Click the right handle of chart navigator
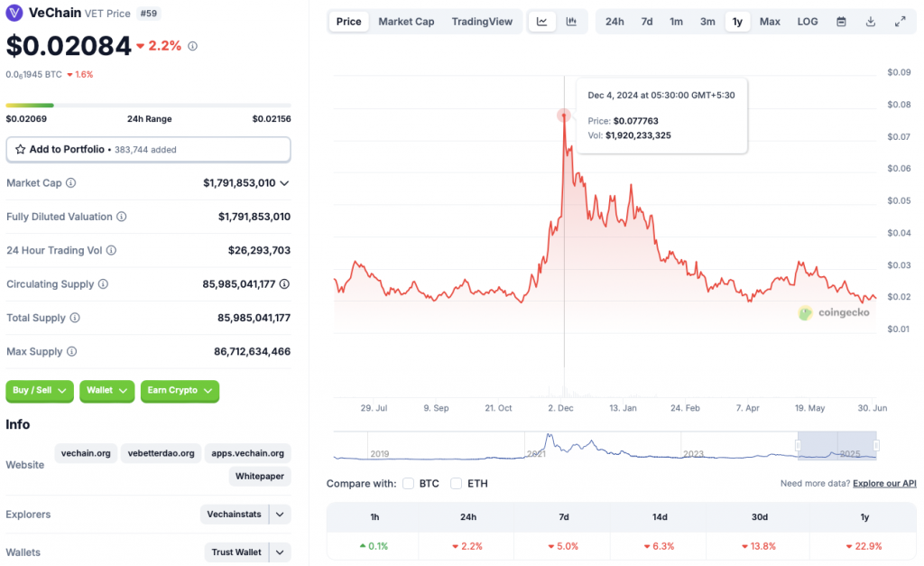 [876, 445]
